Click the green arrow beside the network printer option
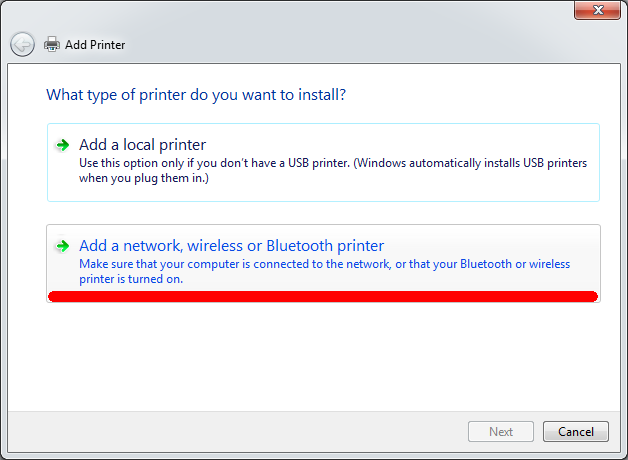 (x=62, y=246)
